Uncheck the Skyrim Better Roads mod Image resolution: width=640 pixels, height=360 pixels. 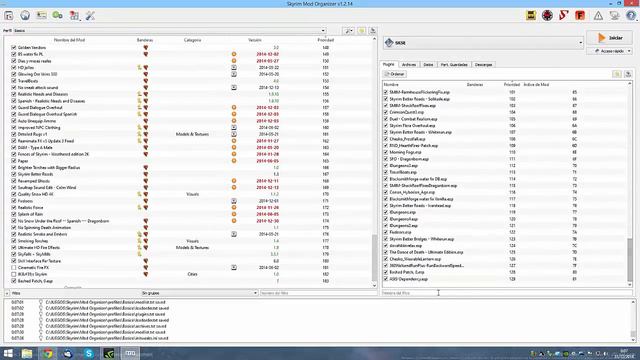(13, 174)
